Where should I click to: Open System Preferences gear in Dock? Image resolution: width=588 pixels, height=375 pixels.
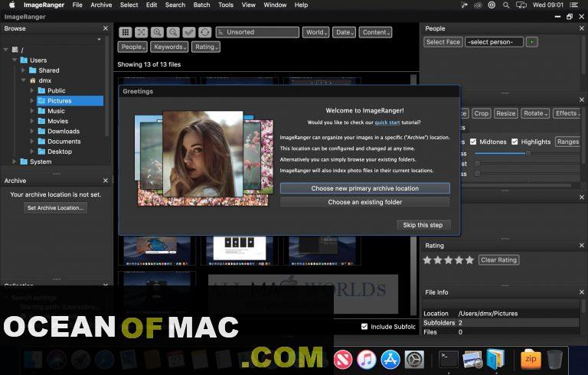point(414,359)
